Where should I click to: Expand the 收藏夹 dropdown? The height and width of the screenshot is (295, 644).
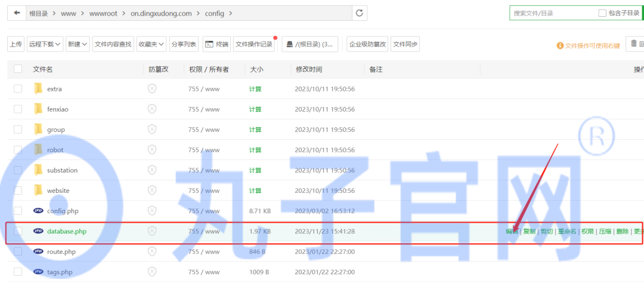coord(151,44)
